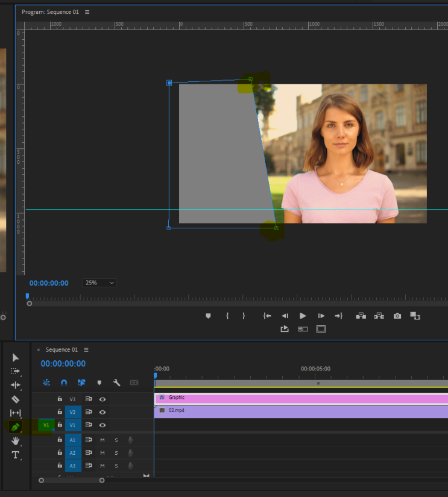
Task: Activate the Selection arrow tool
Action: [16, 358]
